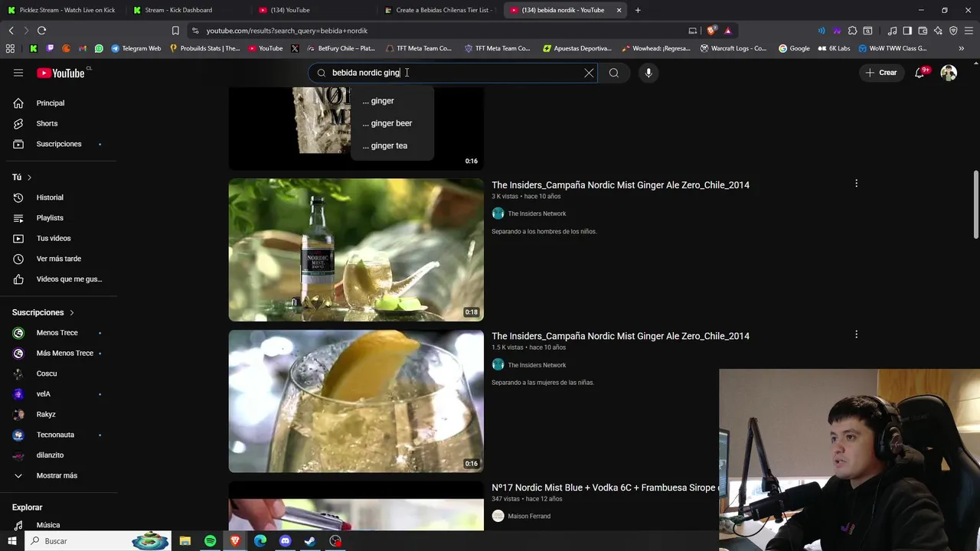Choose the '... ginger' suggestion
Screen dimensions: 980x551
[x=392, y=101]
